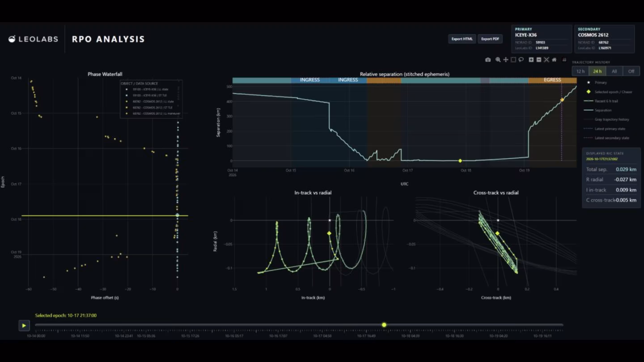
Task: Click the Total sep. 0.029 km value
Action: [x=626, y=169]
